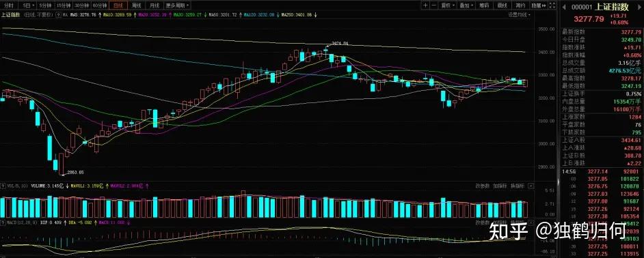Screen dimensions: 644x258
Task: Click 换指标 in the volume panel
Action: pos(518,186)
